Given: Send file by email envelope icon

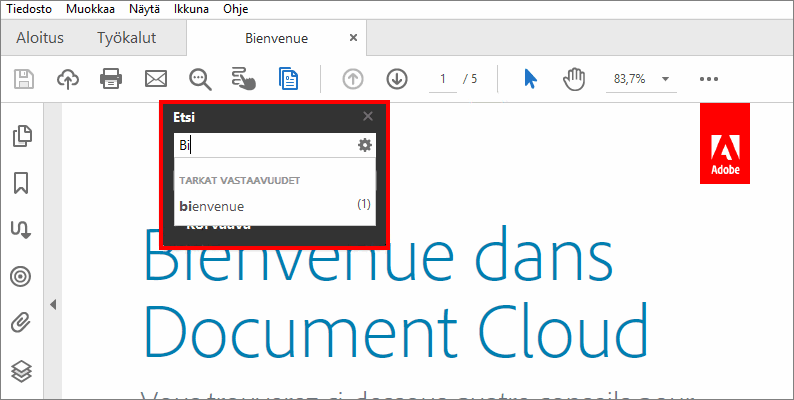Looking at the screenshot, I should click(x=155, y=79).
